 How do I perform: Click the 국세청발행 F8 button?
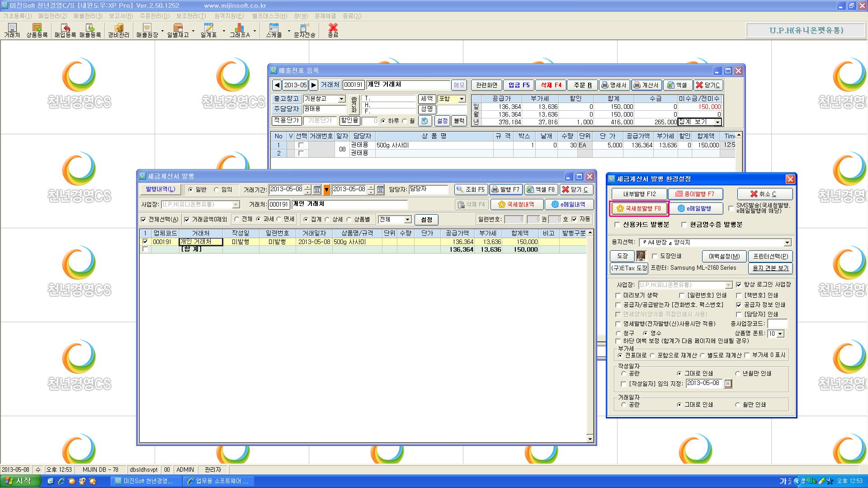tap(639, 209)
